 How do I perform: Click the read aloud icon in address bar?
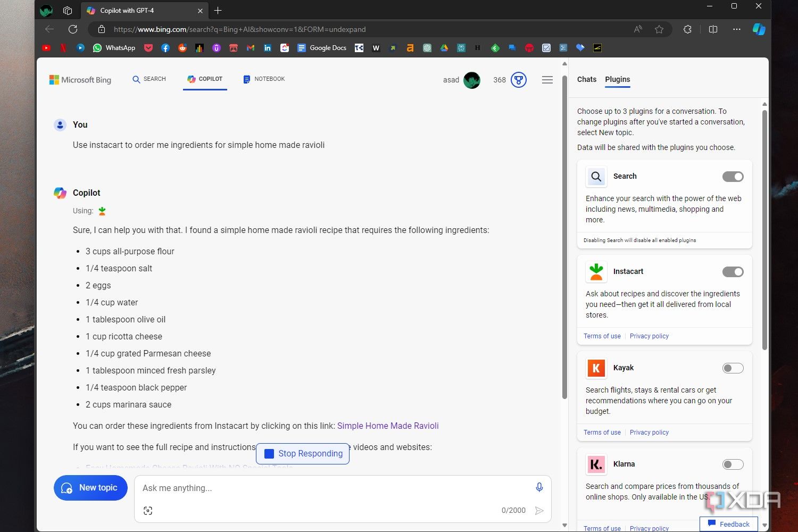point(638,29)
